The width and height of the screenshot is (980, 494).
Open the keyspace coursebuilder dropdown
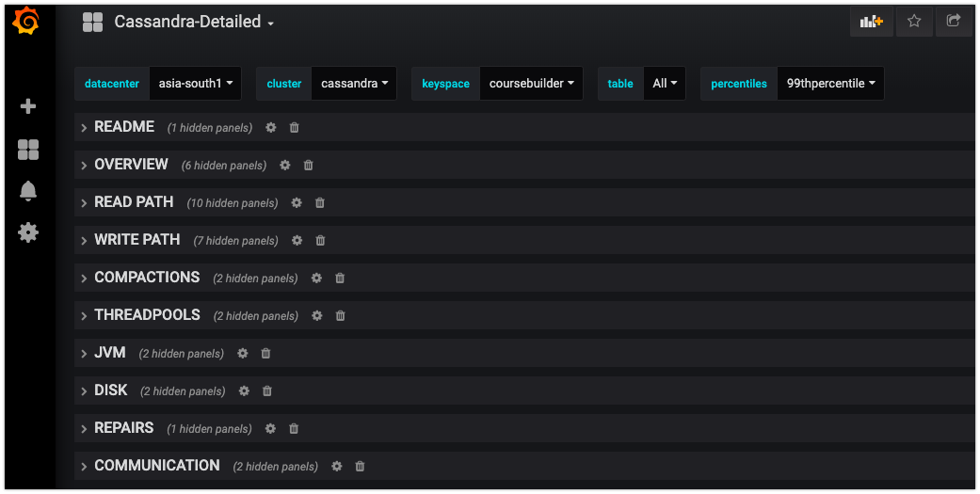tap(531, 84)
